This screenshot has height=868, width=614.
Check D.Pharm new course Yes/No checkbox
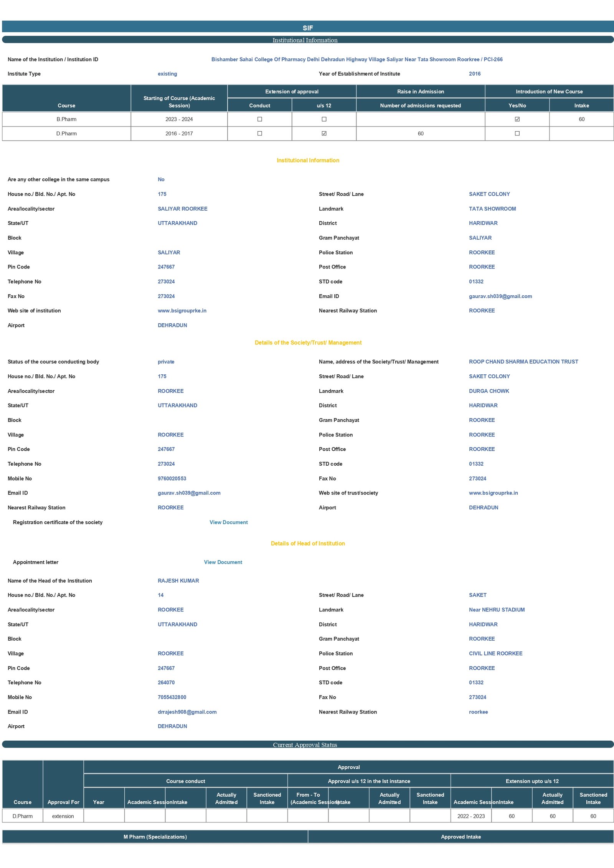(517, 133)
